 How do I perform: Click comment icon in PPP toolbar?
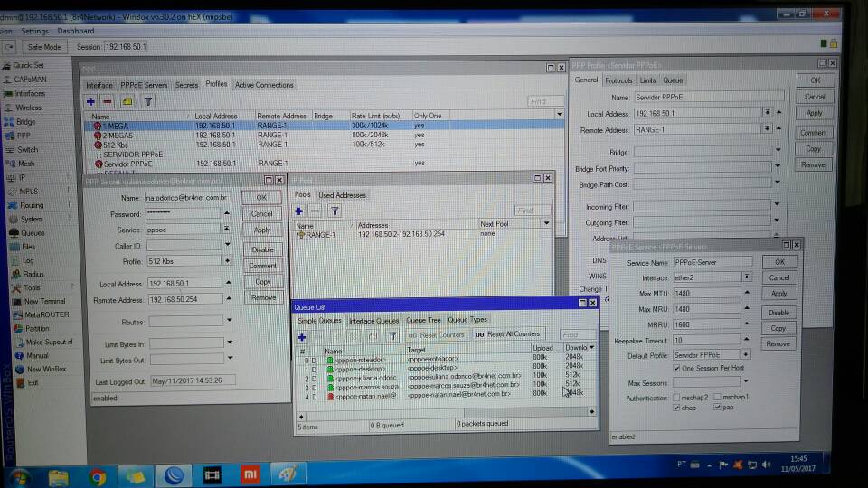tap(127, 102)
